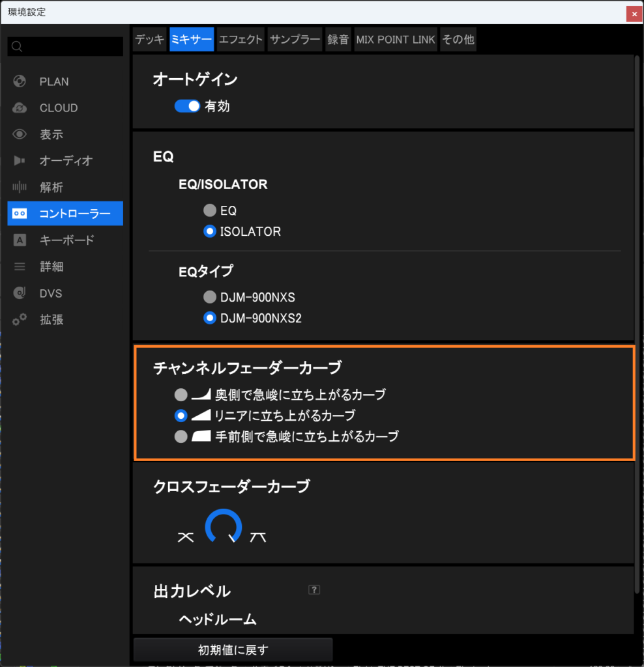Choose DJM-900NXS EQ type option
This screenshot has height=667, width=644.
pos(209,297)
